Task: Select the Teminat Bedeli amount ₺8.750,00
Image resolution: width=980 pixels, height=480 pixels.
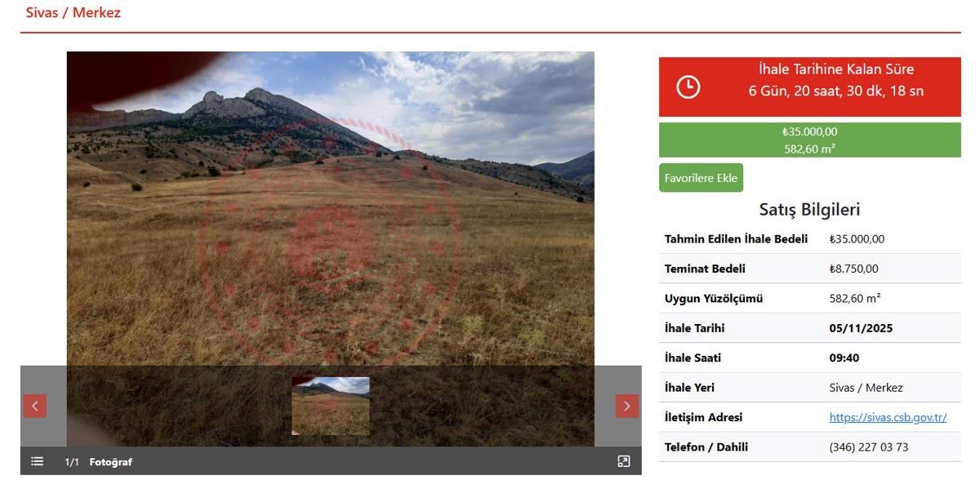Action: 853,269
